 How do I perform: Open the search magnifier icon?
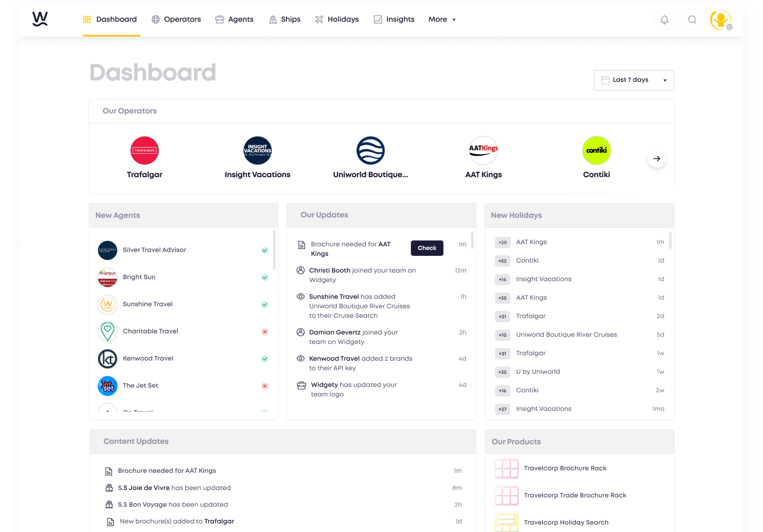tap(692, 19)
